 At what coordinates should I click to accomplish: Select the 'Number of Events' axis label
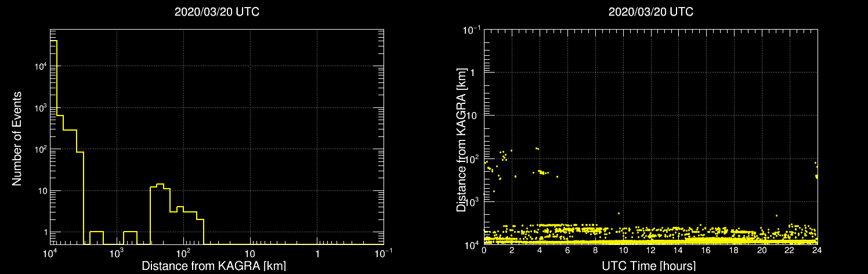click(x=17, y=138)
